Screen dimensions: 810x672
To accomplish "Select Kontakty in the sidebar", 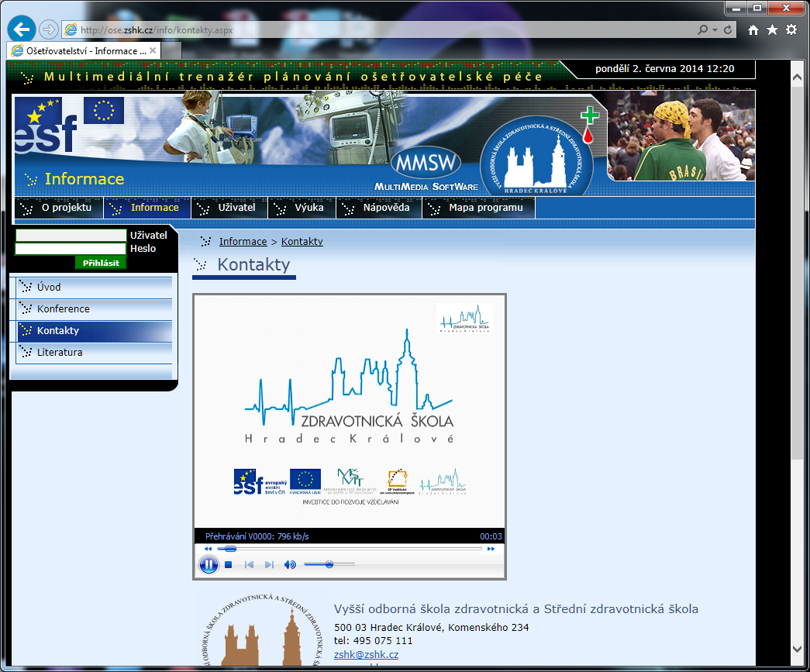I will tap(95, 331).
